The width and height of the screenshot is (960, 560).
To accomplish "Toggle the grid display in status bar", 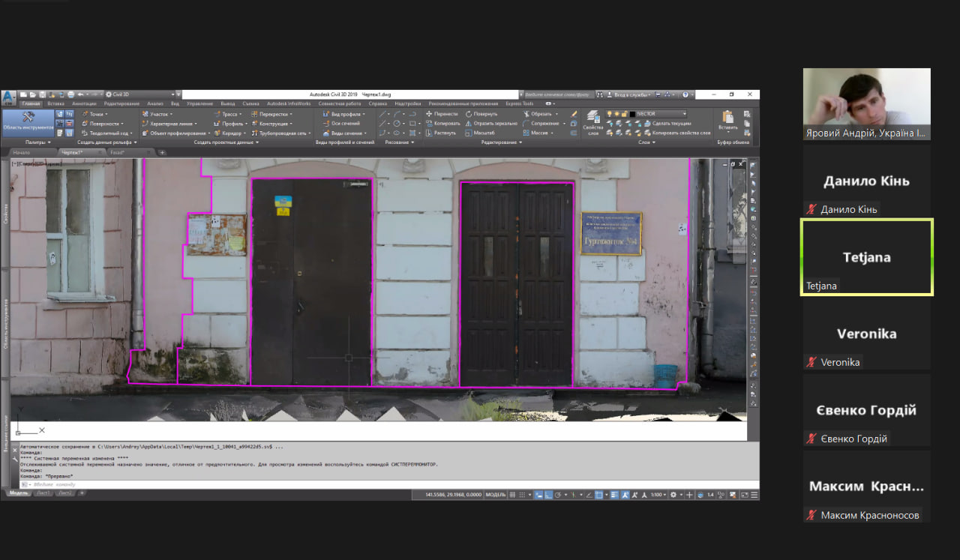I will (513, 495).
